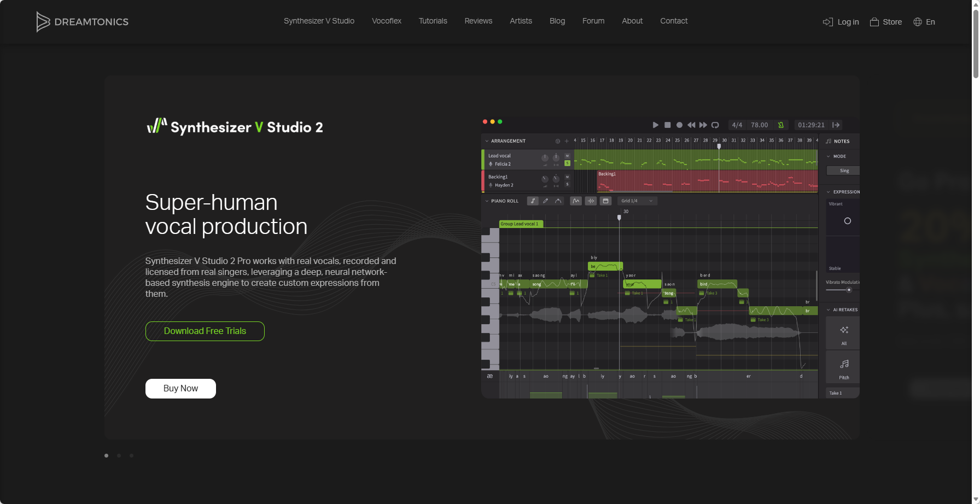Click the jump-to-end arrow icon beside the timecode
Viewport: 980px width, 504px height.
[x=836, y=125]
